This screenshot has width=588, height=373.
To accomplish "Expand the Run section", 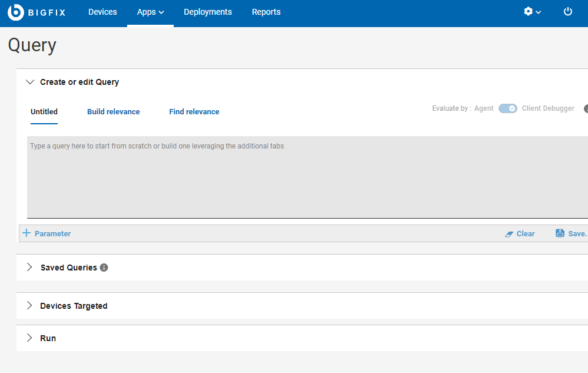I will tap(30, 338).
